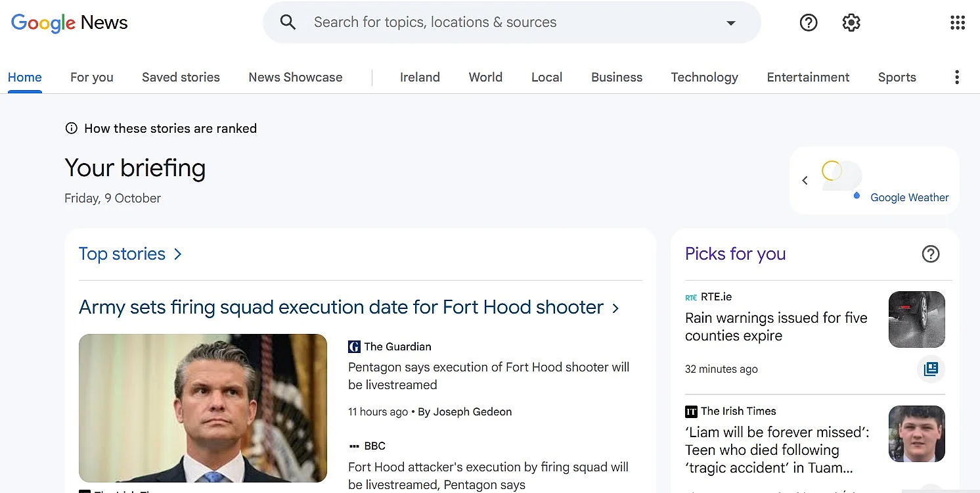
Task: Click the Fort Hood story photo thumbnail
Action: pos(203,408)
